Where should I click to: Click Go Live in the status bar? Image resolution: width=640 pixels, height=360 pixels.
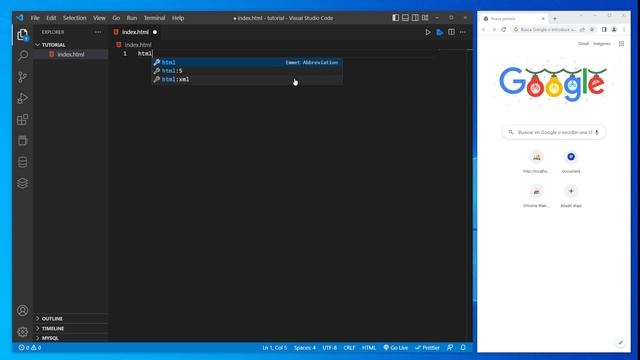pyautogui.click(x=396, y=348)
